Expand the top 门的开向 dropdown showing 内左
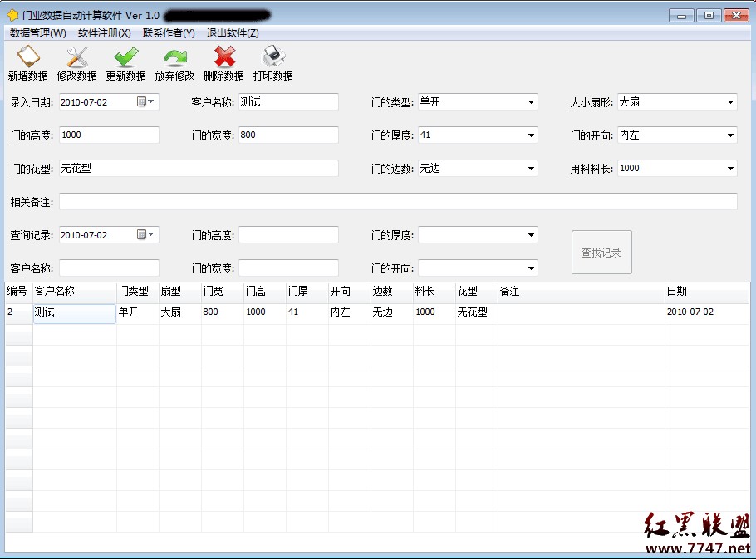Screen dimensions: 756x560 click(x=730, y=135)
